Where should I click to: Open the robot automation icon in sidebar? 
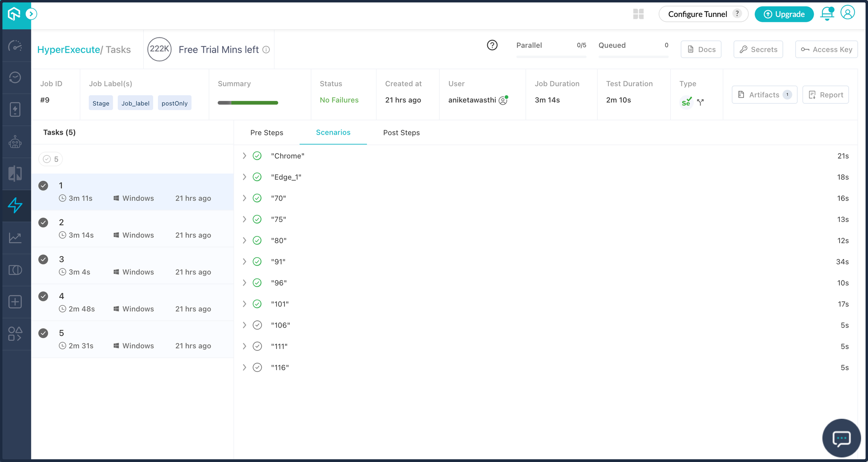coord(16,142)
